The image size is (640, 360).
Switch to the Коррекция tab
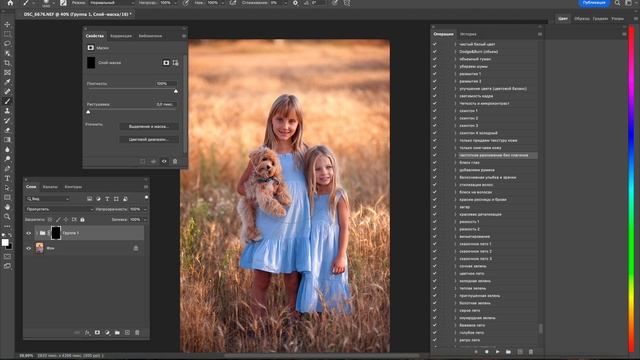(121, 36)
